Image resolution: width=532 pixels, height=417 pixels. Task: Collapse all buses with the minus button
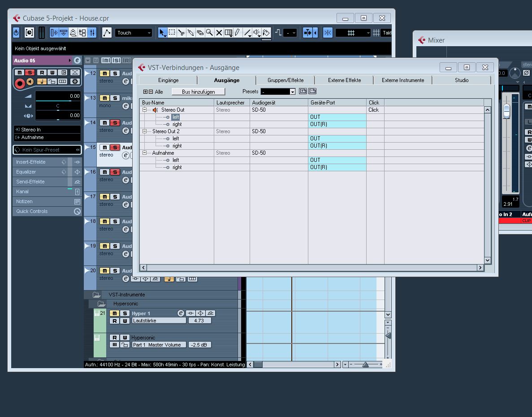151,91
